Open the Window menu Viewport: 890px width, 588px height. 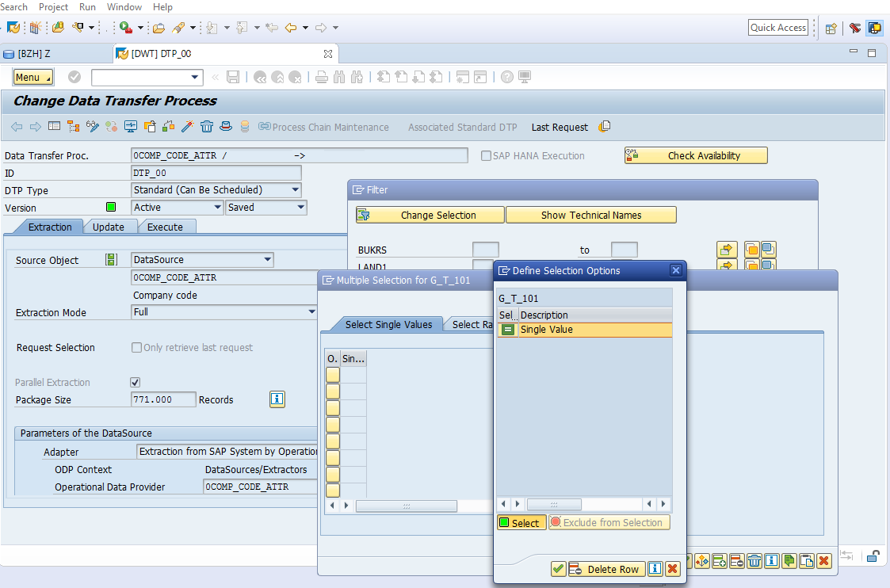pyautogui.click(x=124, y=7)
